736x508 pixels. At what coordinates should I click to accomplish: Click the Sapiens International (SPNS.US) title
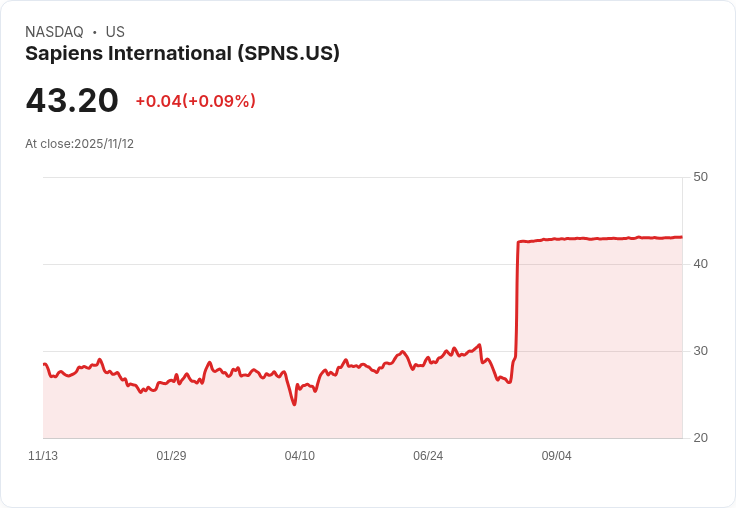(182, 54)
